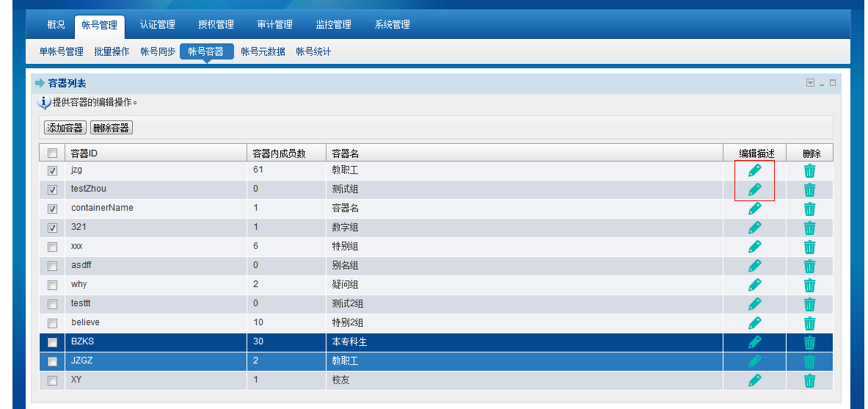Edit description of the believe container
This screenshot has width=868, height=409.
click(754, 323)
